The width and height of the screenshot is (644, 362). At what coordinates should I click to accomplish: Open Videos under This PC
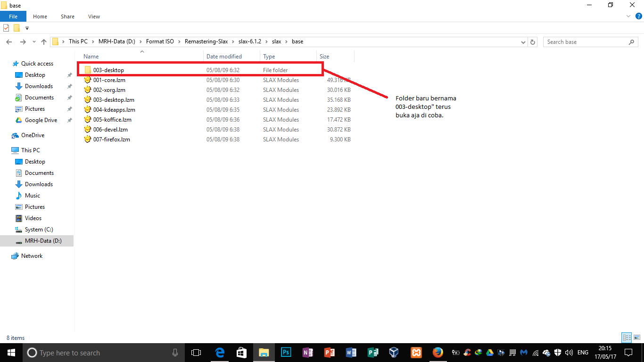coord(33,218)
